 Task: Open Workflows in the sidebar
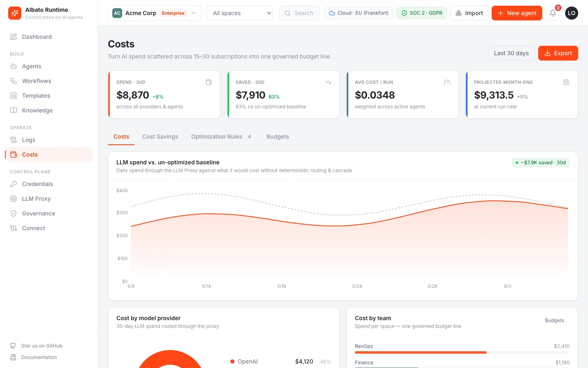click(x=49, y=81)
